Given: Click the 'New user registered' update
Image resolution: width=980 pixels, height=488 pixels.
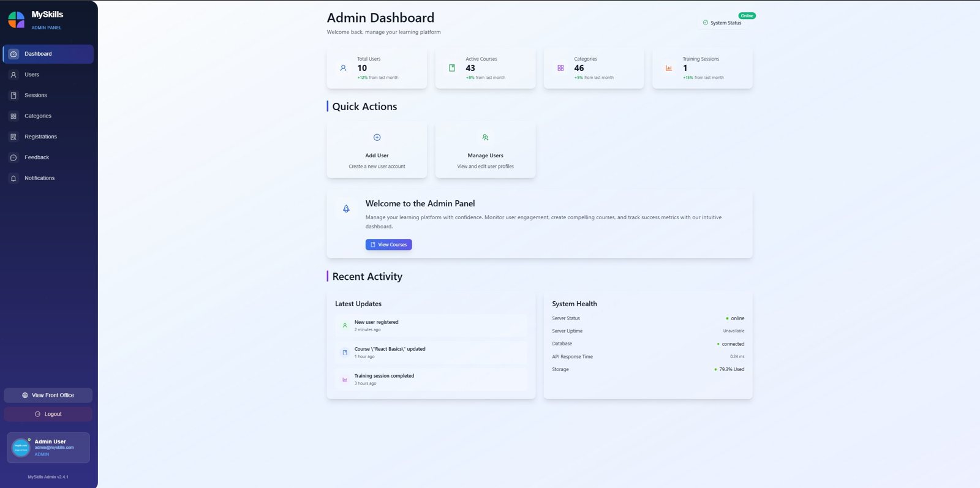Looking at the screenshot, I should coord(431,326).
